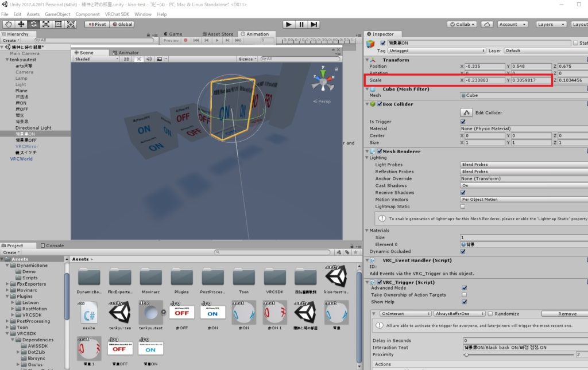Click the Persp scene gizmo cube
Image resolution: width=588 pixels, height=370 pixels.
[x=325, y=80]
